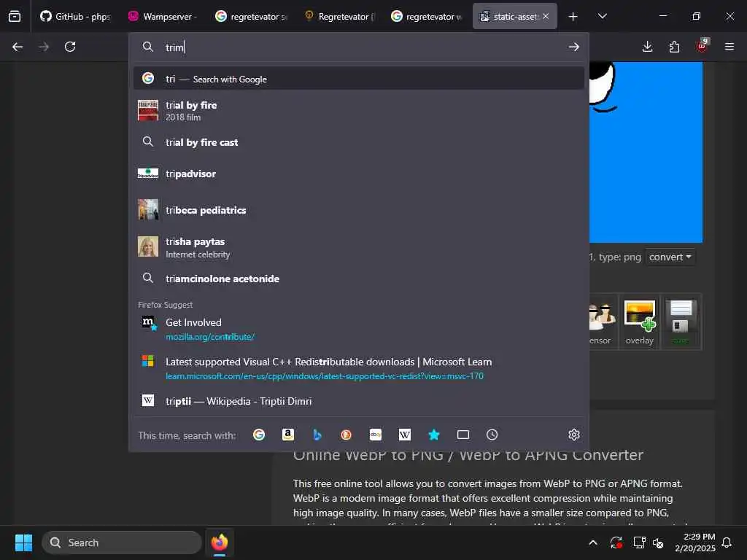Open the clock showing 2:29 PM

695,542
